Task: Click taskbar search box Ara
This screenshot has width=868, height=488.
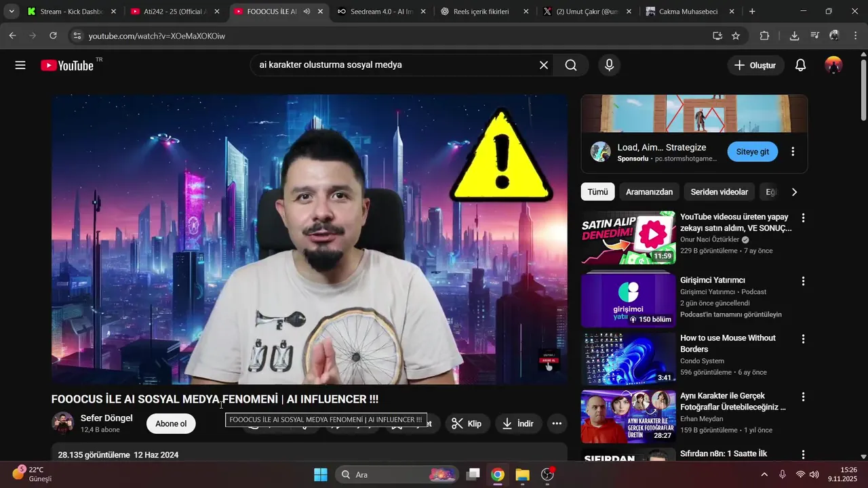Action: click(397, 474)
